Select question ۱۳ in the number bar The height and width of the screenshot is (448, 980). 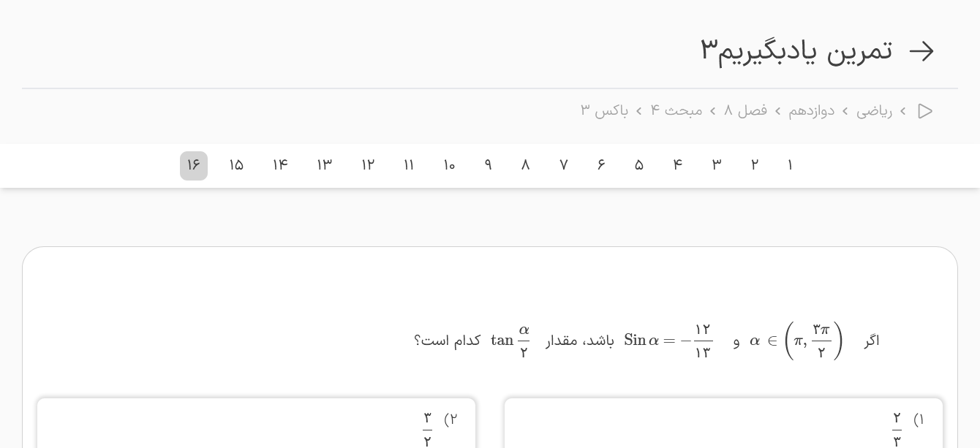(x=324, y=166)
